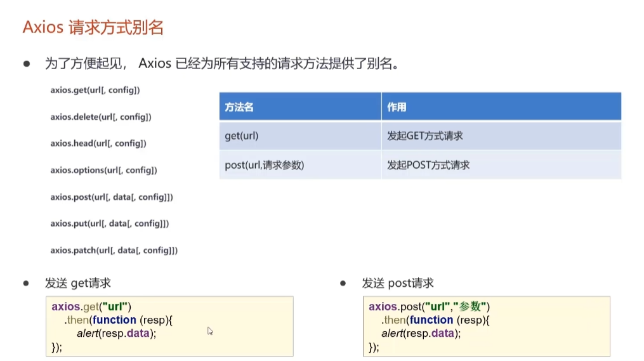Click the text 'axios.delete(url[, config])'
The image size is (644, 361).
coord(101,117)
